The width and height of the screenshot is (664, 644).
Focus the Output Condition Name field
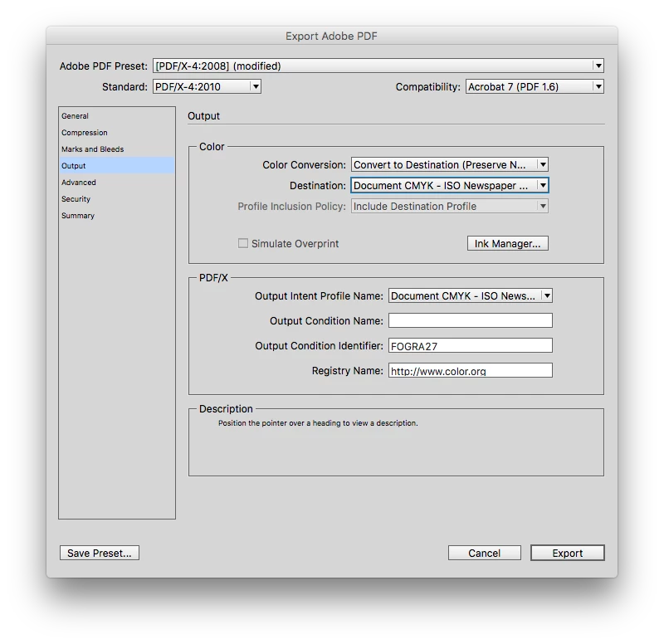click(471, 320)
